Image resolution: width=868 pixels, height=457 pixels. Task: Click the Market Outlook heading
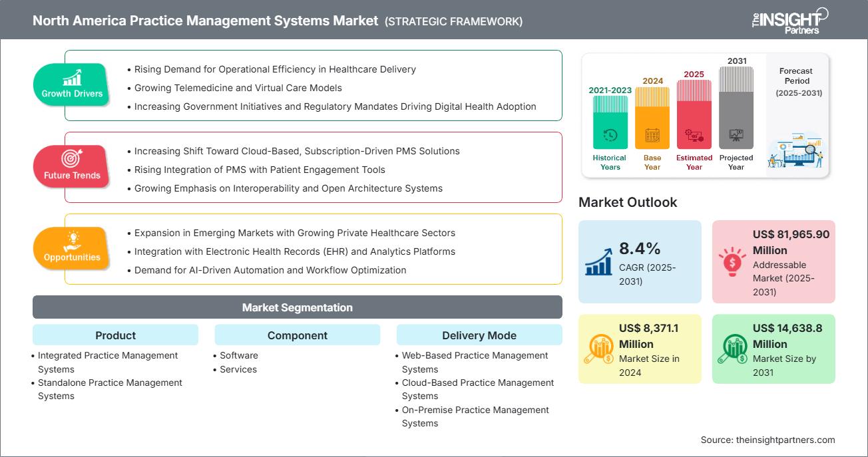628,202
